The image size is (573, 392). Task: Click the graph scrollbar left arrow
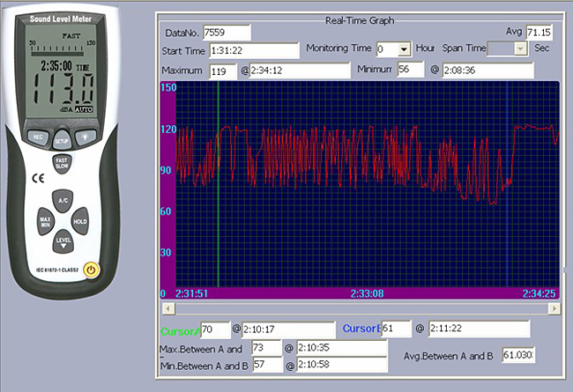[x=166, y=308]
